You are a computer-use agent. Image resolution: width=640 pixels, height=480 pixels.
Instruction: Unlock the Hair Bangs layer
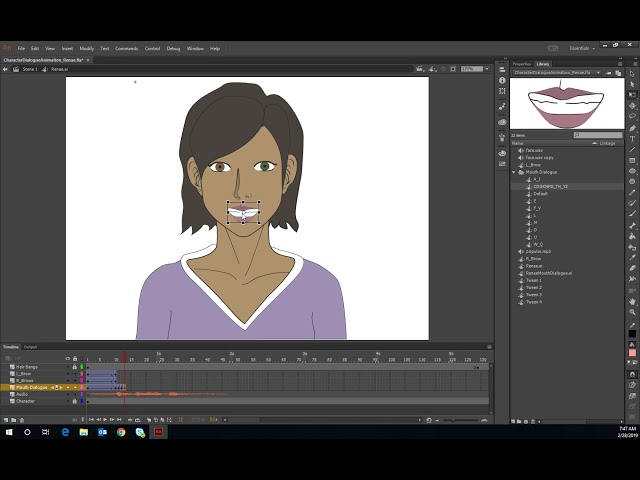pyautogui.click(x=75, y=367)
